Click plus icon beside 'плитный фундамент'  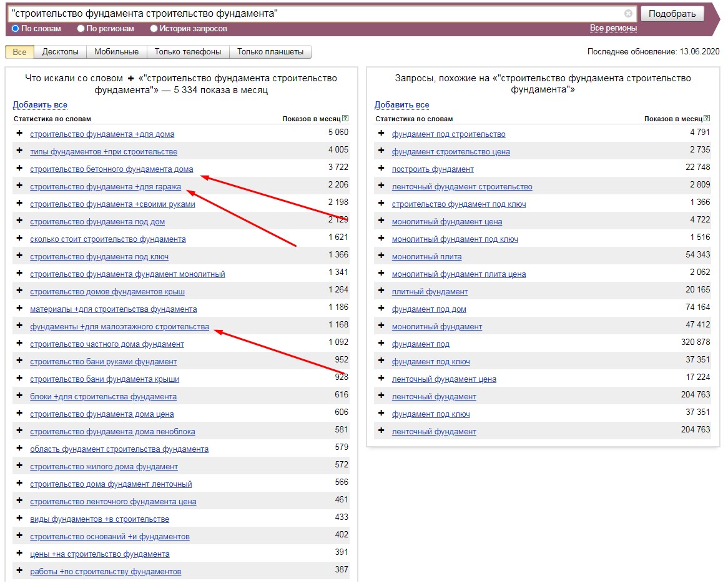[x=381, y=291]
